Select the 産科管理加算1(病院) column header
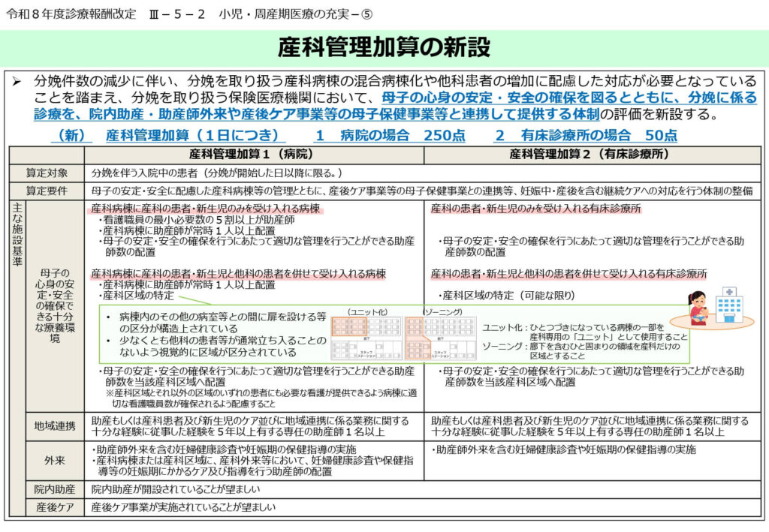The image size is (769, 532). pyautogui.click(x=253, y=155)
